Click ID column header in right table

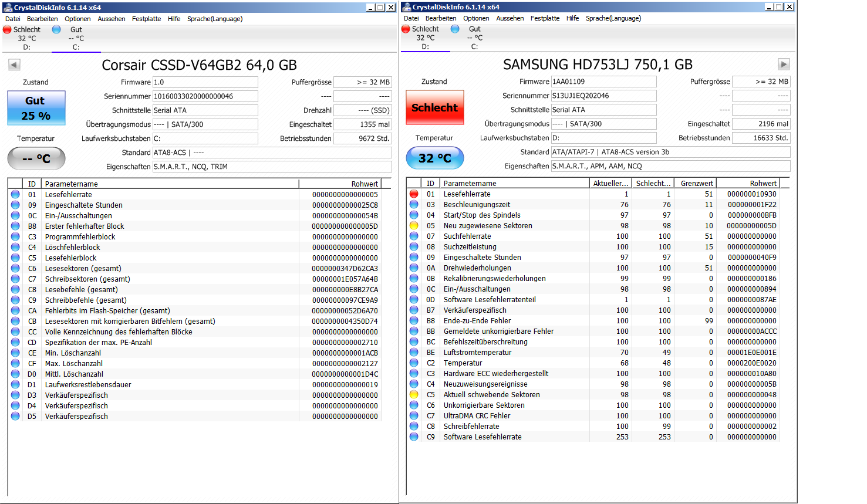coord(430,183)
